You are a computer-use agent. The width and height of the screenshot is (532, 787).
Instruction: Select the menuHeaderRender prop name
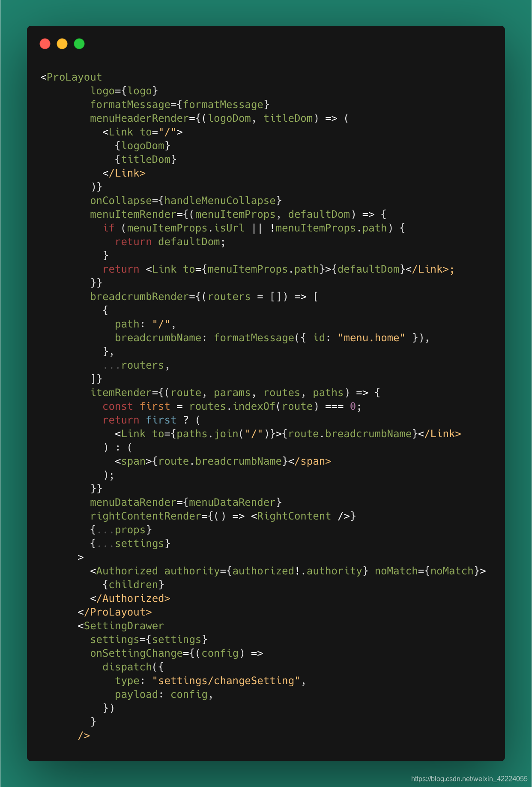coord(139,118)
